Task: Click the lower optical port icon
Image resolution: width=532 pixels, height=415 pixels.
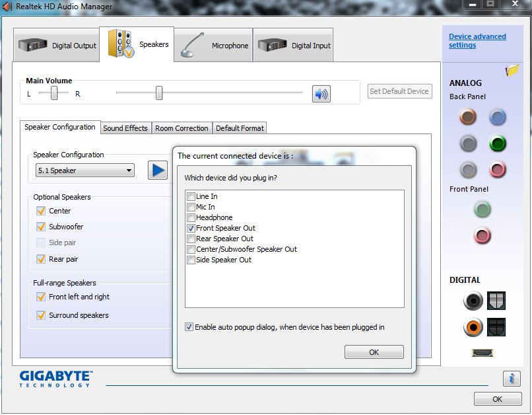Action: [x=496, y=327]
